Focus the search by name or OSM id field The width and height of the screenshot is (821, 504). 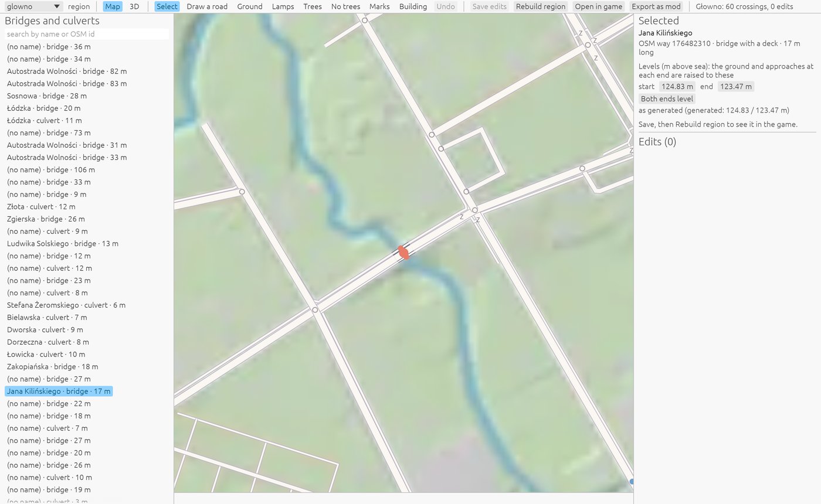(x=87, y=34)
